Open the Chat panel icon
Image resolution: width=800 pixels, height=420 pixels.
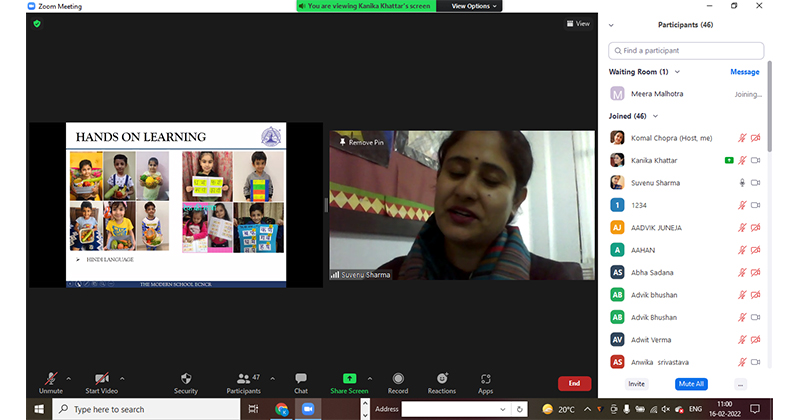301,379
